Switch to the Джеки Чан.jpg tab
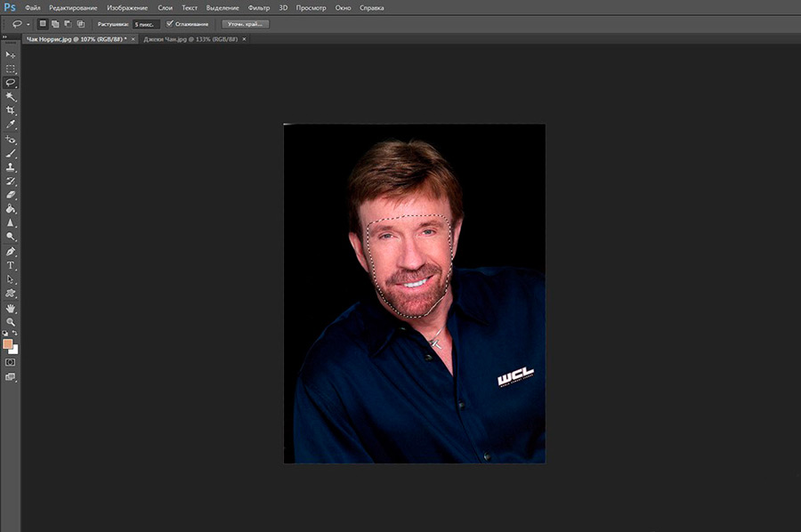 click(189, 39)
